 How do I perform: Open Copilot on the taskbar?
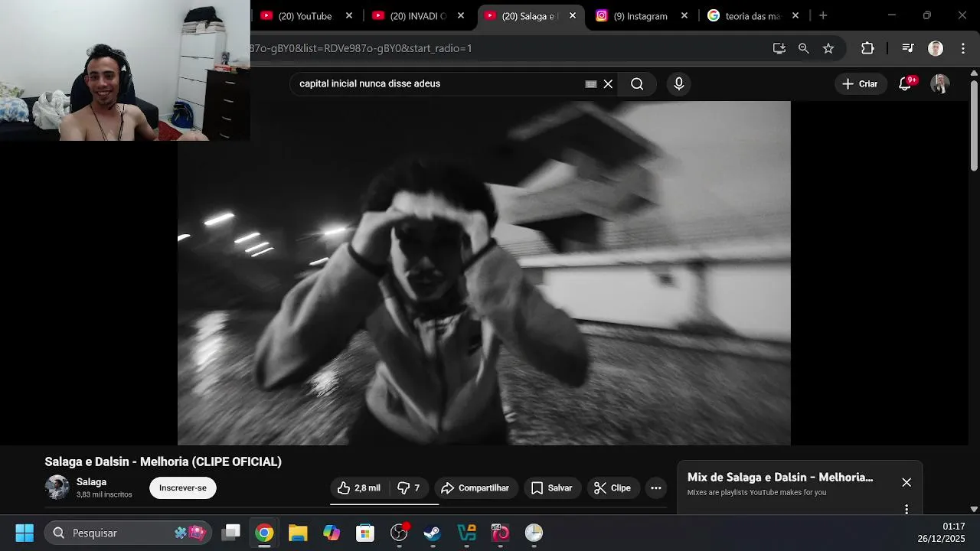pos(332,533)
